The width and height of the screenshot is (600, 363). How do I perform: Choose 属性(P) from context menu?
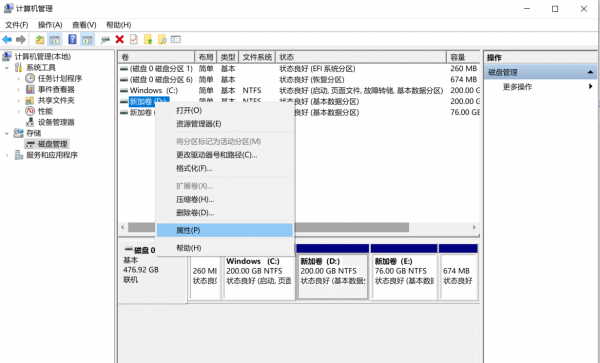[225, 230]
